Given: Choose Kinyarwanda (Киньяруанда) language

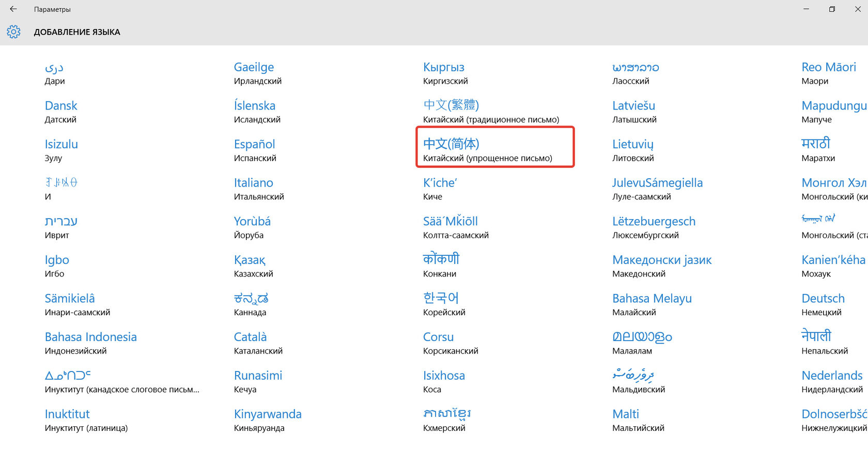Looking at the screenshot, I should [268, 420].
